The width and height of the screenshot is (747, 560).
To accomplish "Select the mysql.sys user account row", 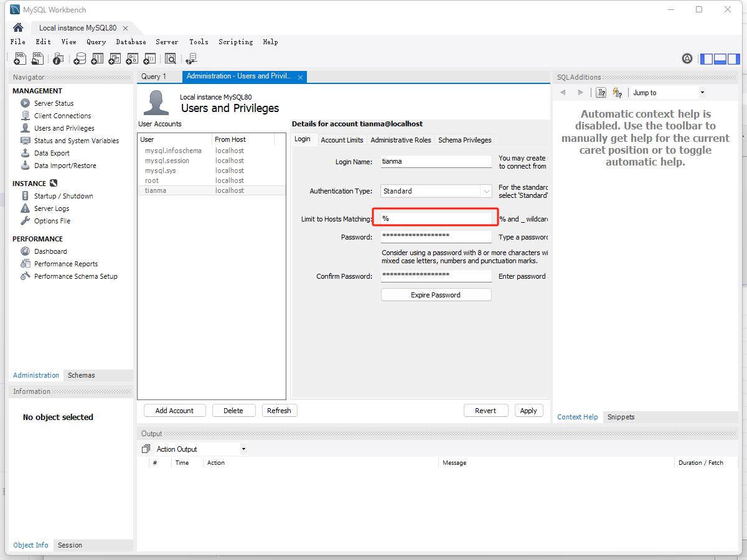I will (x=212, y=170).
